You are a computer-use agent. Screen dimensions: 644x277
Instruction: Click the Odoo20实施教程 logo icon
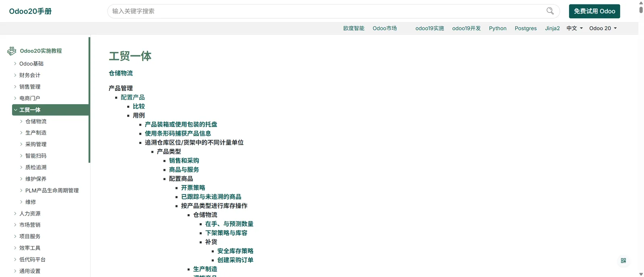(x=12, y=51)
